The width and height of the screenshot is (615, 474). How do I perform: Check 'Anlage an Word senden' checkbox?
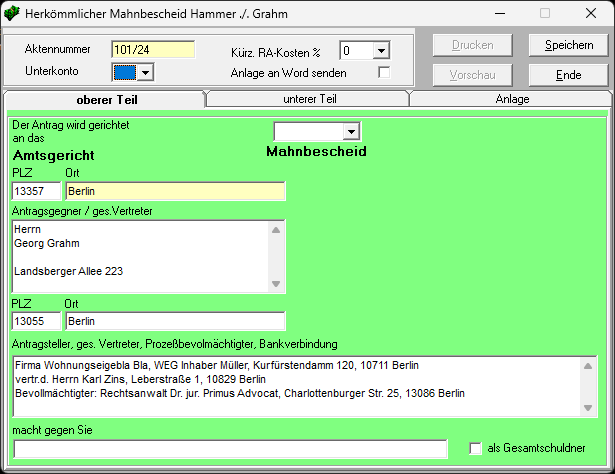tap(383, 73)
